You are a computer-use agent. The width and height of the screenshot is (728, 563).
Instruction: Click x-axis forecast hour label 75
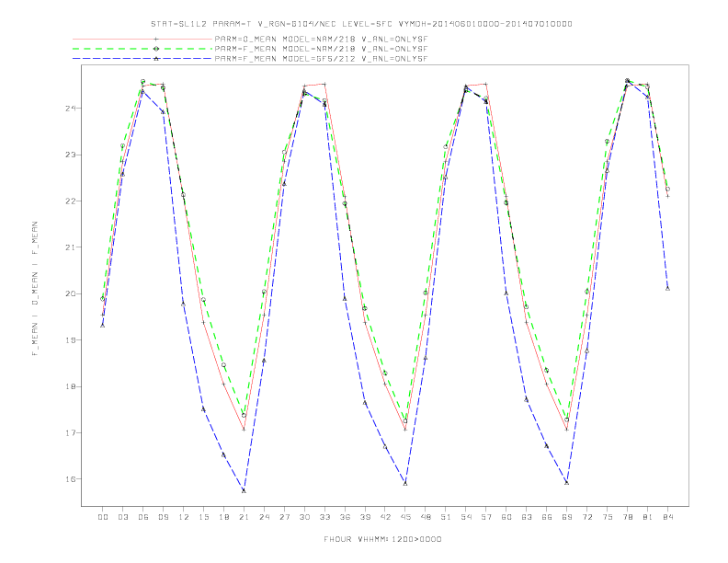(x=608, y=517)
